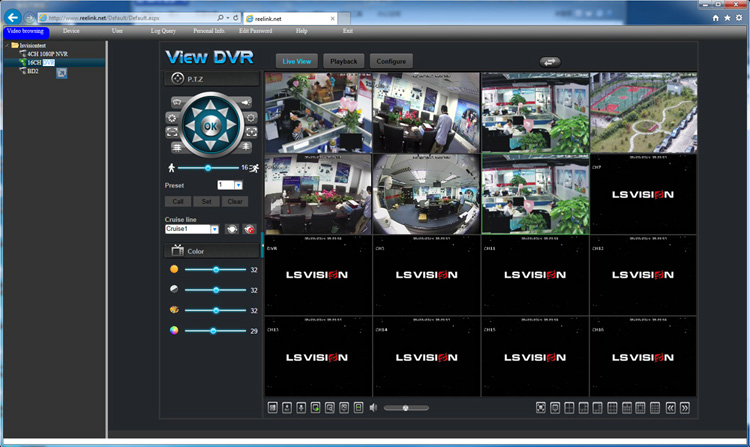Click the Color panel header
This screenshot has width=750, height=447.
[212, 251]
